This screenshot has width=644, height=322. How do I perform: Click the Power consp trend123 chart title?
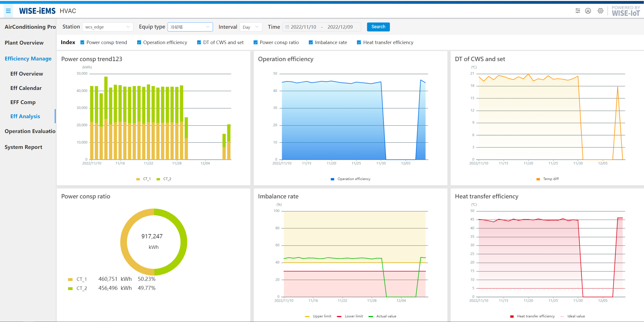coord(92,59)
